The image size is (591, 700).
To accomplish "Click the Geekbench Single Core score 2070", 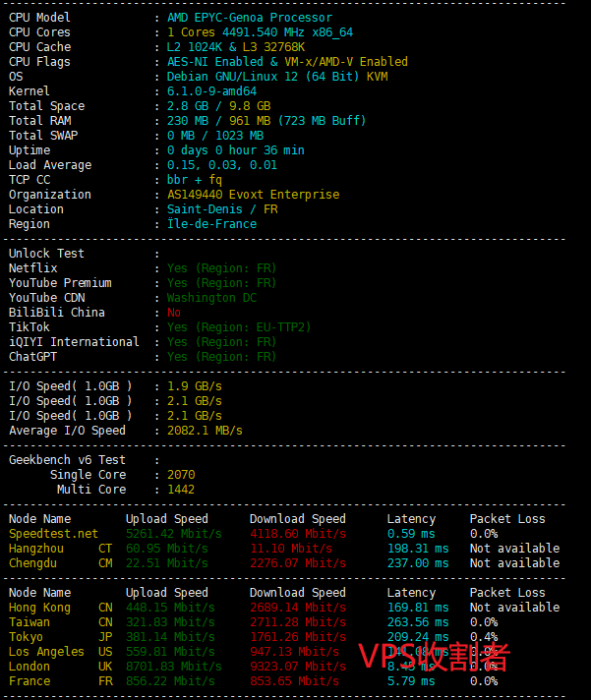I will click(181, 475).
